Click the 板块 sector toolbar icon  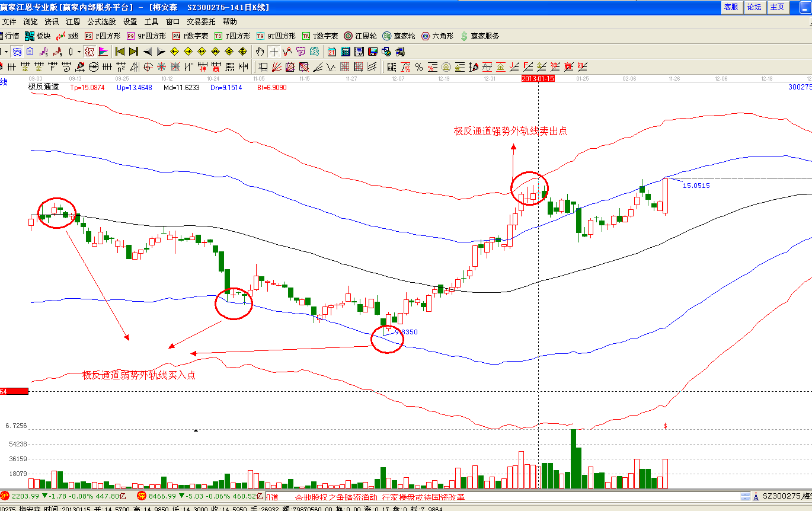click(38, 36)
